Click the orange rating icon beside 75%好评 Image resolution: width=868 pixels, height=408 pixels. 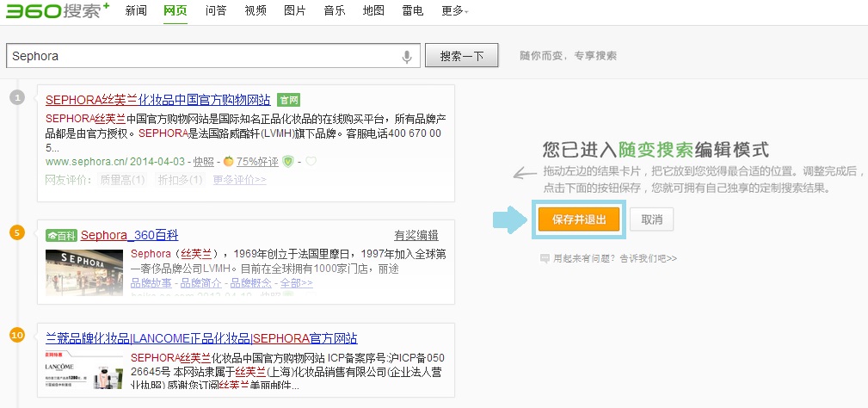pos(229,161)
